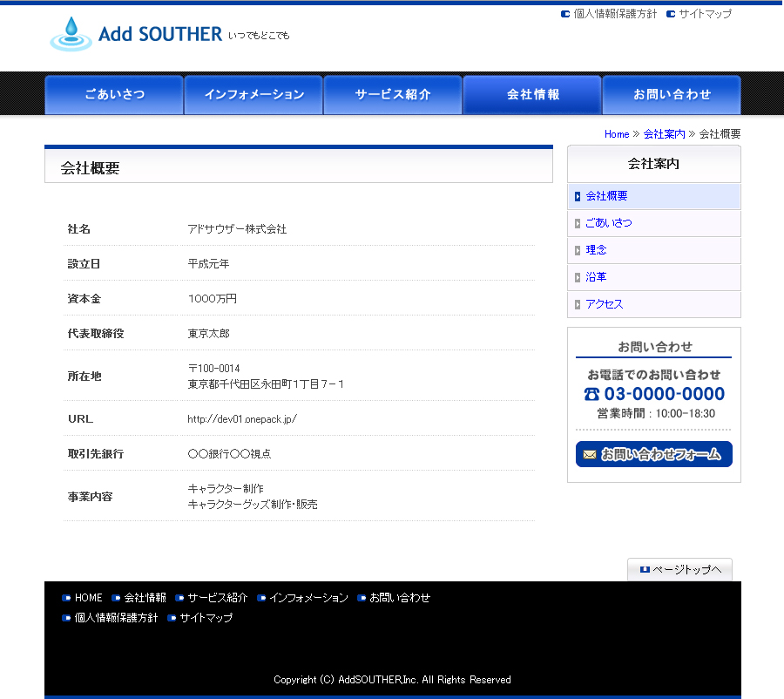The width and height of the screenshot is (784, 699).
Task: Click the telephone icon beside 03-0000-0000
Action: click(591, 394)
